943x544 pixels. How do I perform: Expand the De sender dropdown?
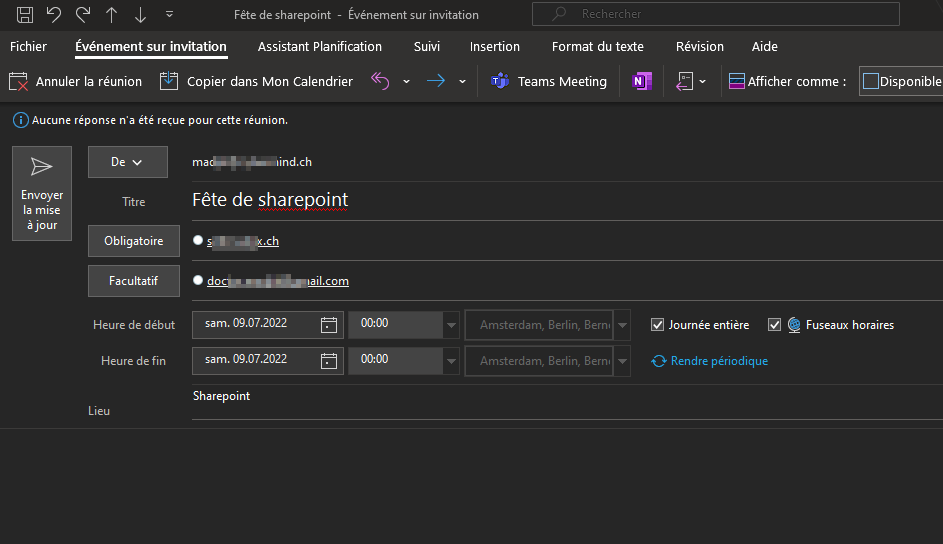pos(127,162)
